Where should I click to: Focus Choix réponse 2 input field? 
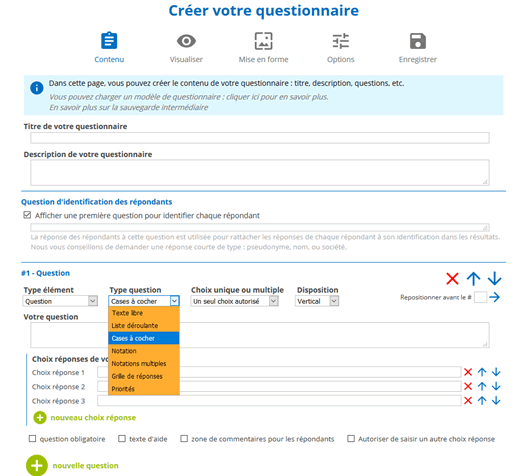click(279, 386)
